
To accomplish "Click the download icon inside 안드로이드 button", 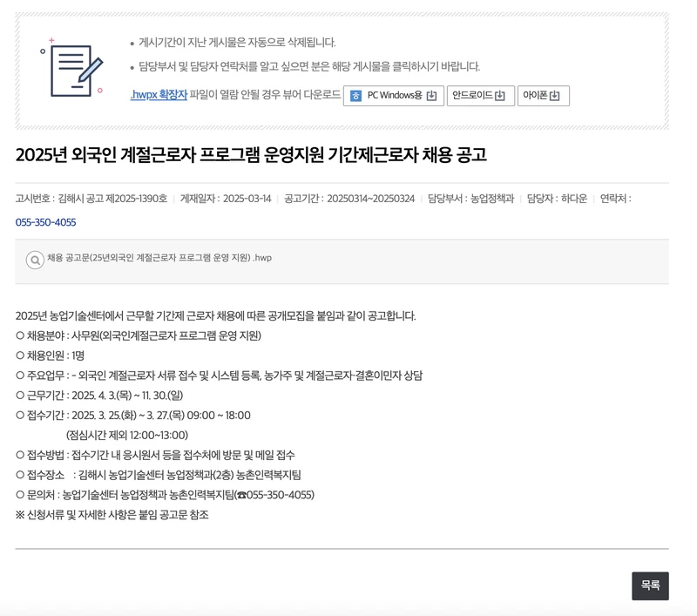I will pos(498,96).
